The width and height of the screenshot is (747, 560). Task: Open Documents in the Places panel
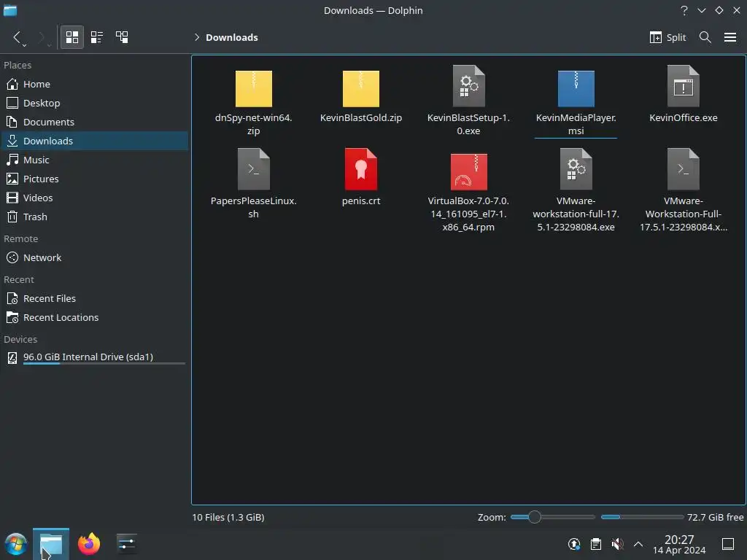point(94,122)
